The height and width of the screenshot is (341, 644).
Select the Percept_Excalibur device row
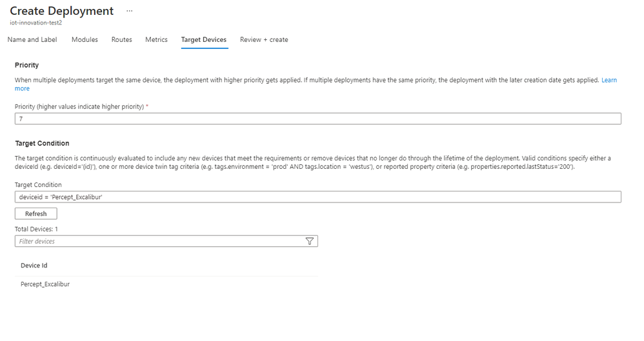coord(45,284)
